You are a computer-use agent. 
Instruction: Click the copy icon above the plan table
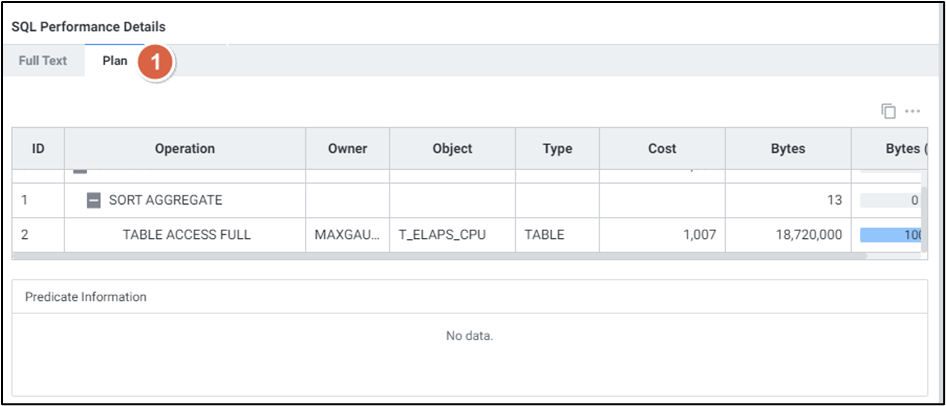point(888,111)
